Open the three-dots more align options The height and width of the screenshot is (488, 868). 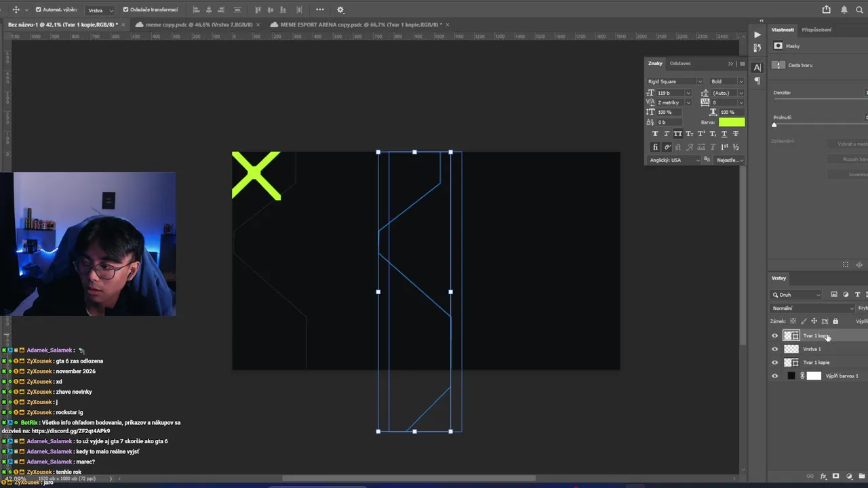pos(320,9)
